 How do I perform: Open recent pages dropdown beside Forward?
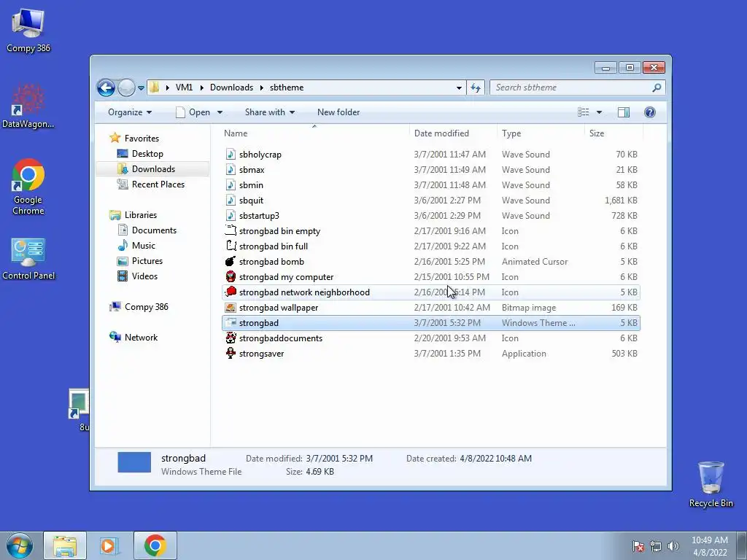[x=141, y=88]
